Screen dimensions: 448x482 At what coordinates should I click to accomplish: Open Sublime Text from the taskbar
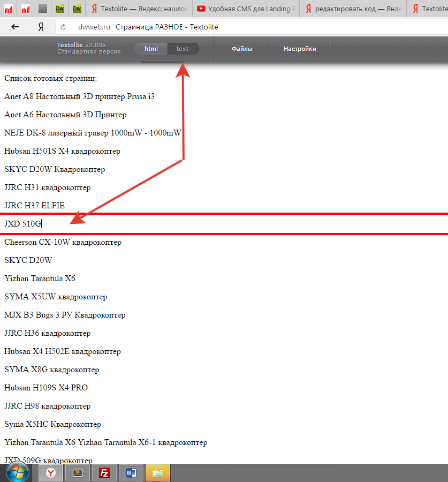tap(78, 473)
